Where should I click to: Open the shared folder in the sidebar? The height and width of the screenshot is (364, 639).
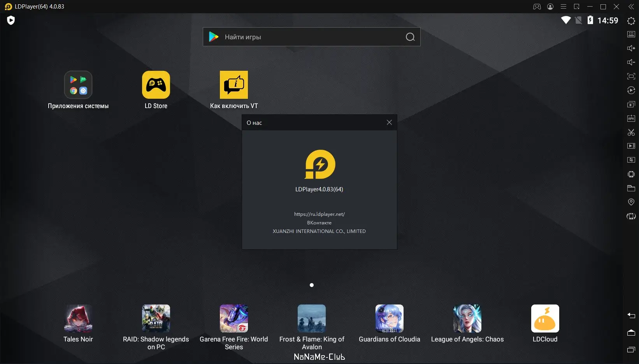click(631, 188)
